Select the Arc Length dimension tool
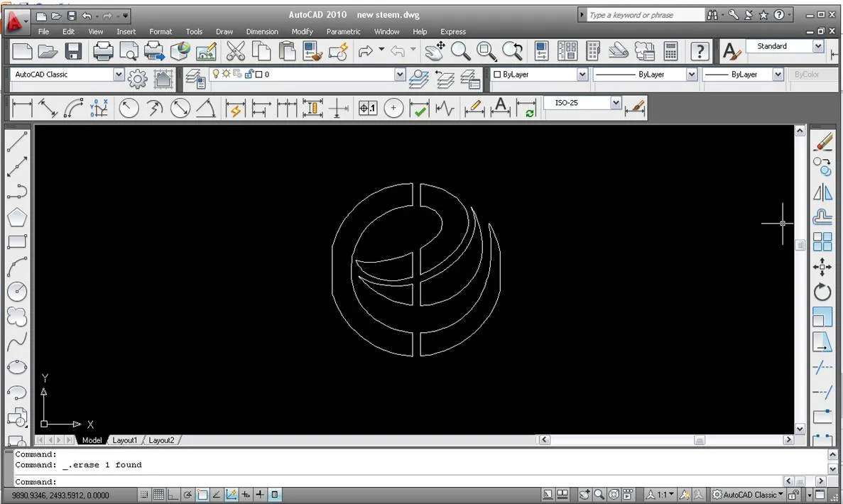Screen dimensions: 843x504 point(74,108)
